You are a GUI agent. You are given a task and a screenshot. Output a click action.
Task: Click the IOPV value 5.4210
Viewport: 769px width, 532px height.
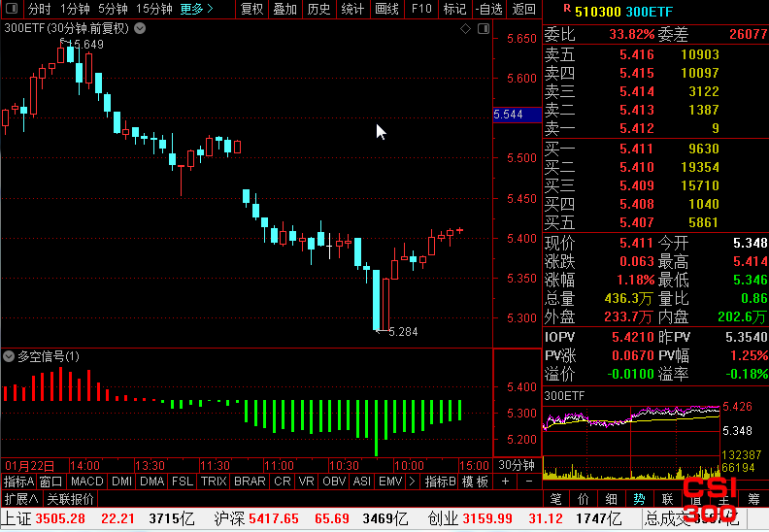[x=633, y=337]
